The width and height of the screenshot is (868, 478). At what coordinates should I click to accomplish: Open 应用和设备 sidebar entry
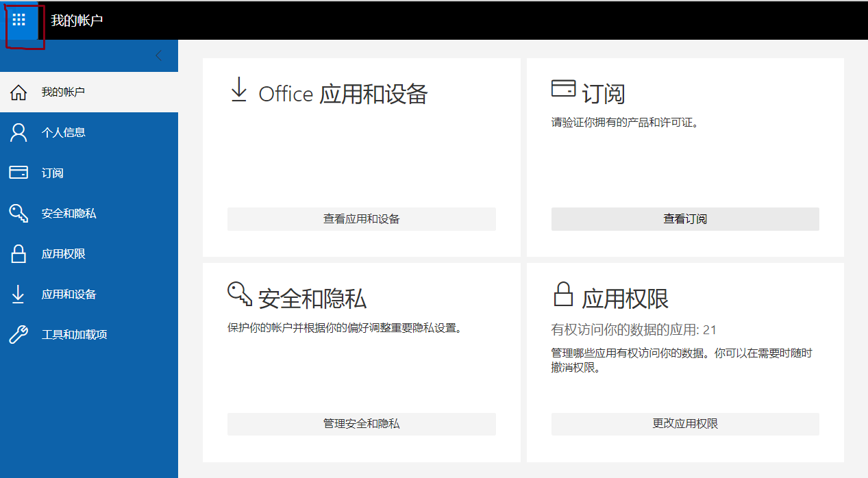(89, 294)
